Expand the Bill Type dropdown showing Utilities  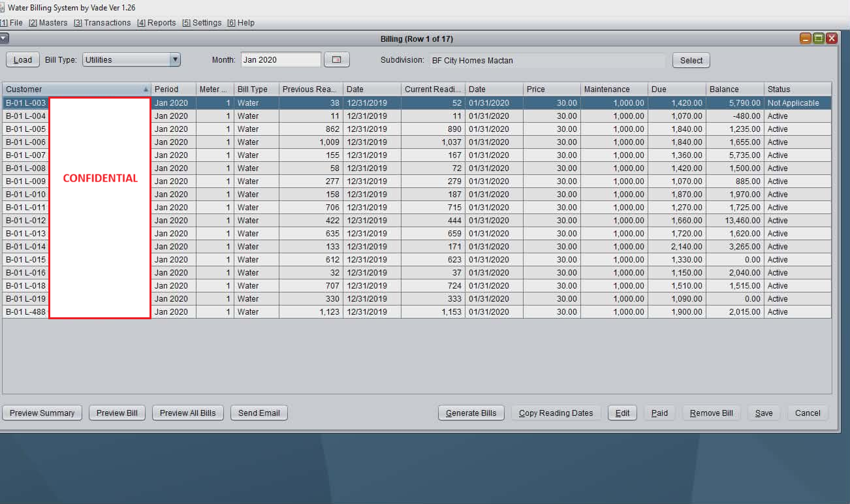[174, 60]
